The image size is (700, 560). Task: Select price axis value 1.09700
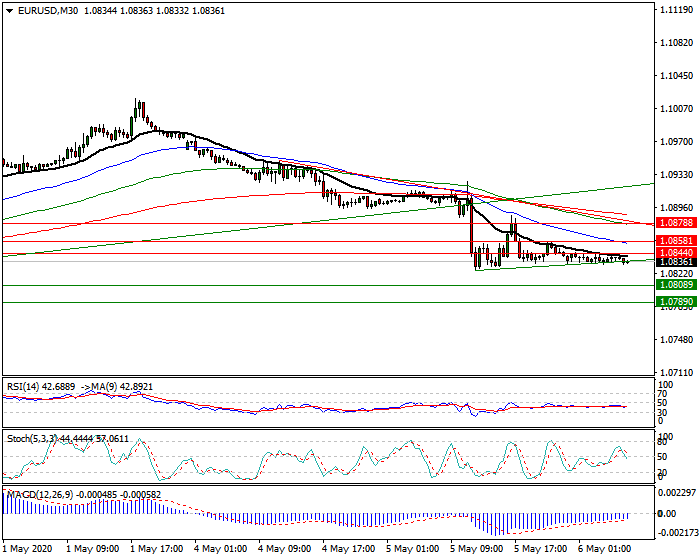click(x=677, y=142)
